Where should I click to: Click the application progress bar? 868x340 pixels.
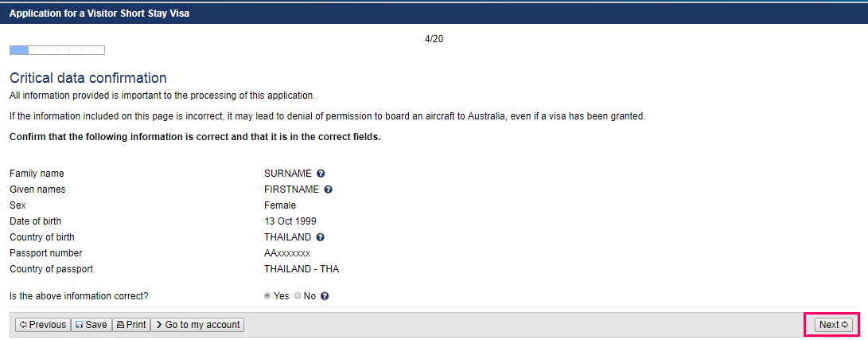[57, 50]
